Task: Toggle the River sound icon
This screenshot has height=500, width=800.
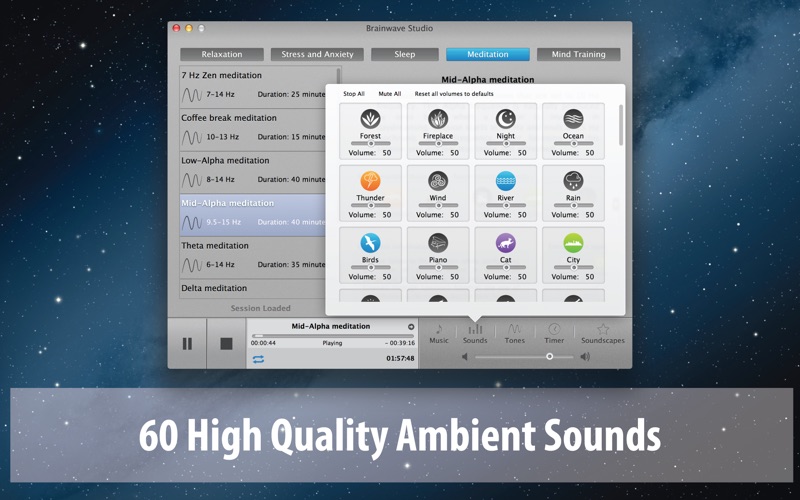Action: pyautogui.click(x=506, y=181)
